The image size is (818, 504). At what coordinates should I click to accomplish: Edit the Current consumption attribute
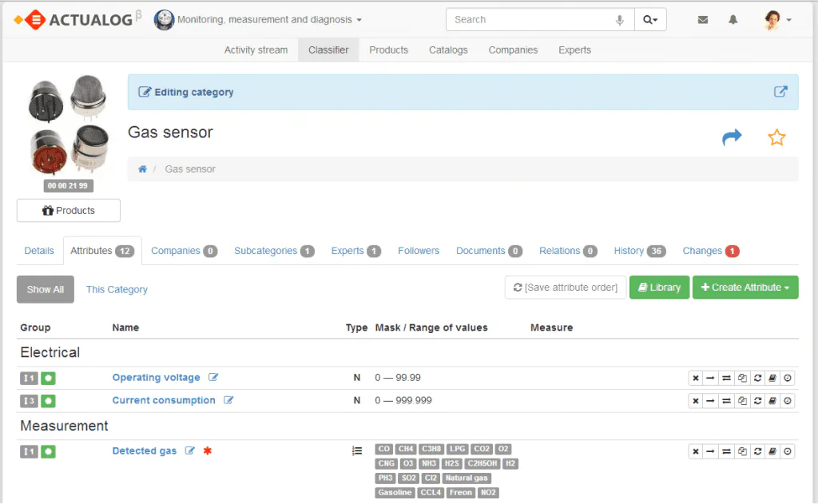[228, 400]
